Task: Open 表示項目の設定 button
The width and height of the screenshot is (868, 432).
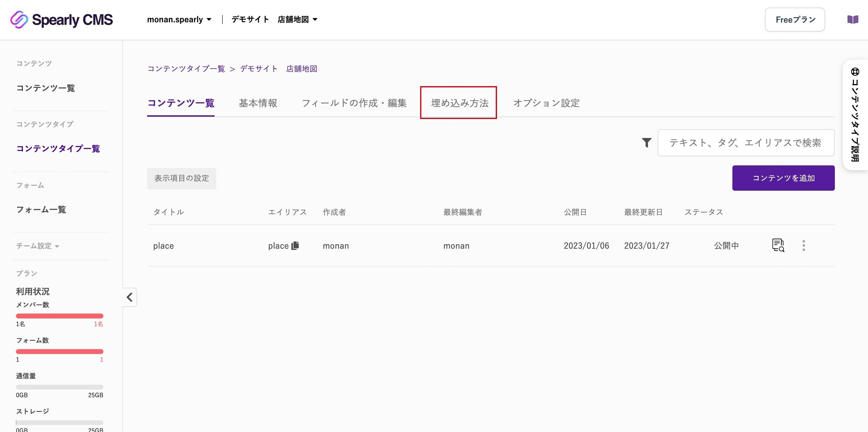Action: tap(182, 178)
